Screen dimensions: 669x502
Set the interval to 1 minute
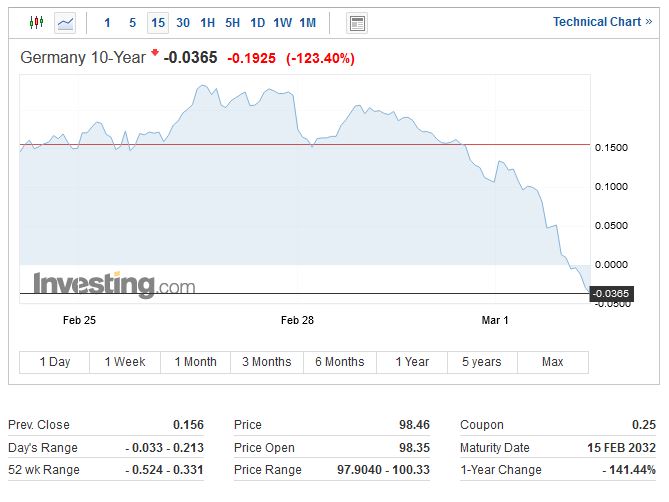pyautogui.click(x=107, y=22)
